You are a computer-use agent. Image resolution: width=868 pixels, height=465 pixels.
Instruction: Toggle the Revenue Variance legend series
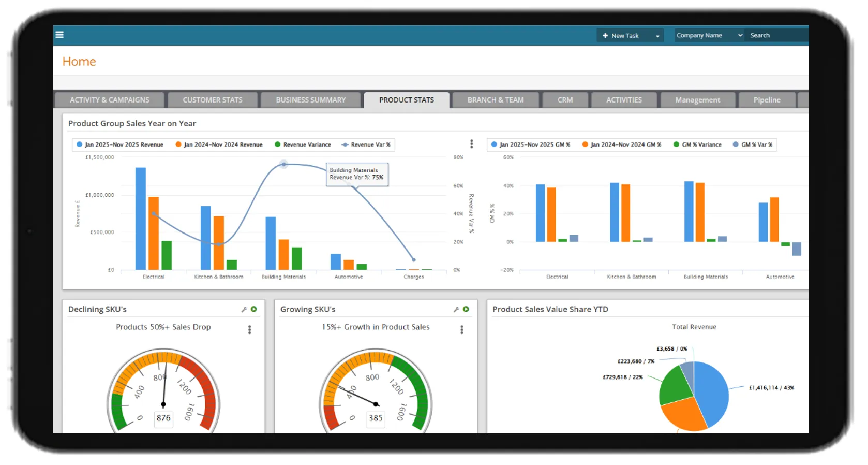tap(303, 144)
